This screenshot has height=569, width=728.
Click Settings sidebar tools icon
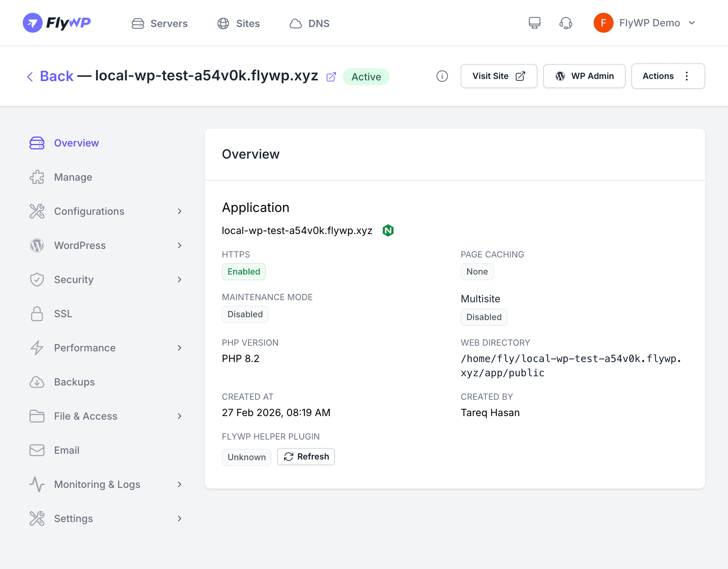[37, 519]
